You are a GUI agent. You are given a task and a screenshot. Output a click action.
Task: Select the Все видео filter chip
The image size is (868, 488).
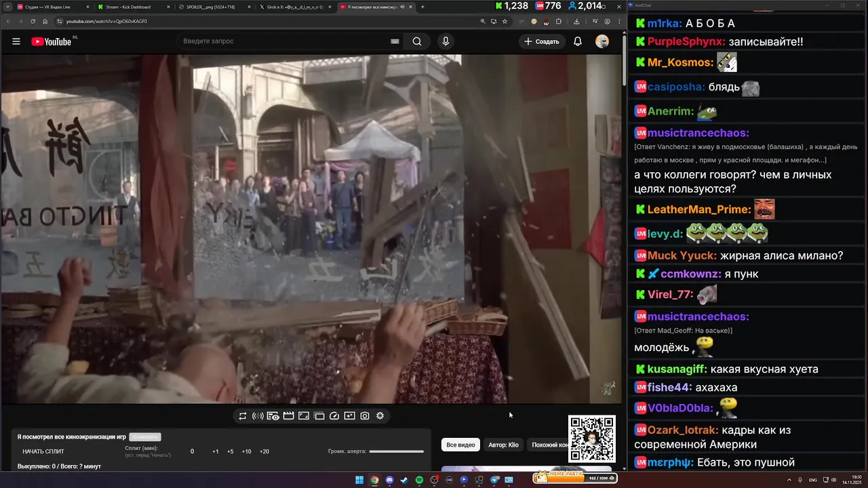(x=460, y=445)
